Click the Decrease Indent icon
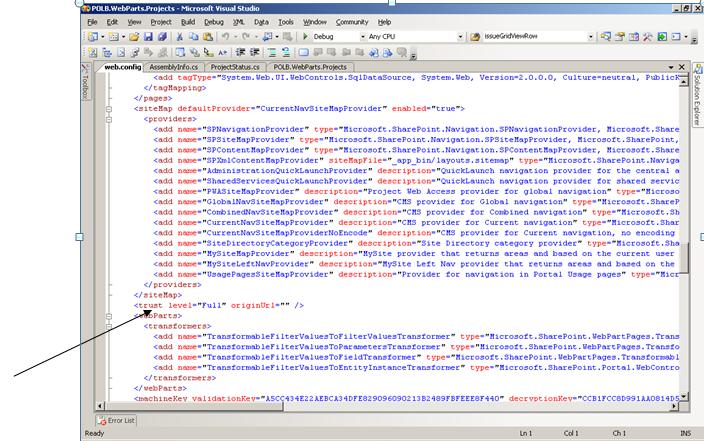This screenshot has width=704, height=441. (241, 53)
